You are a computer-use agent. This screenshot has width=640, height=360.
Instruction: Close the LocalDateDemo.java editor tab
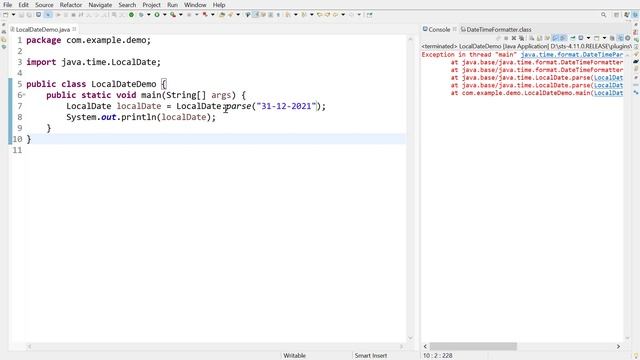point(74,29)
